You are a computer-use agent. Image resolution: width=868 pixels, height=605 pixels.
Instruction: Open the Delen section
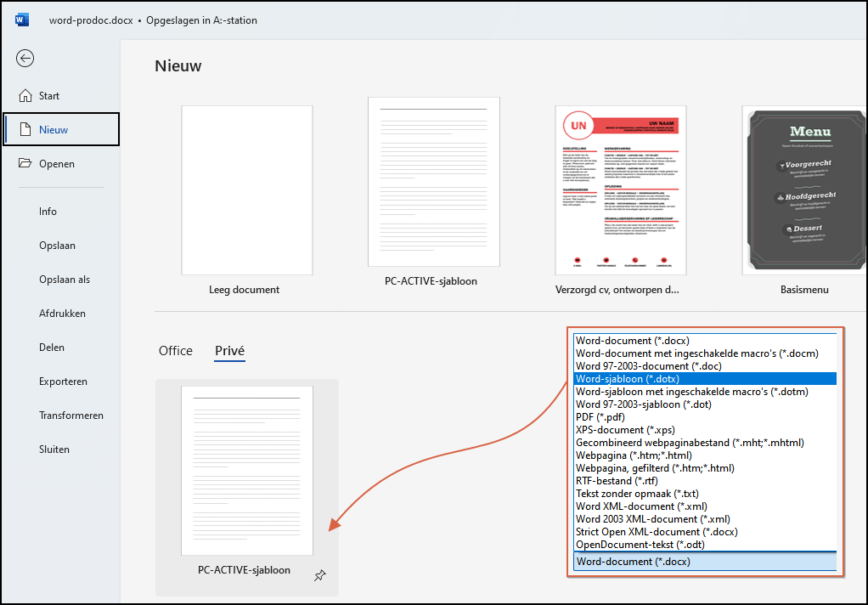pos(52,348)
